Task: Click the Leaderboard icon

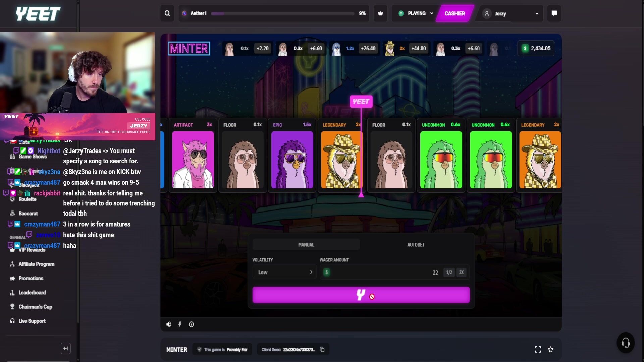Action: point(12,293)
